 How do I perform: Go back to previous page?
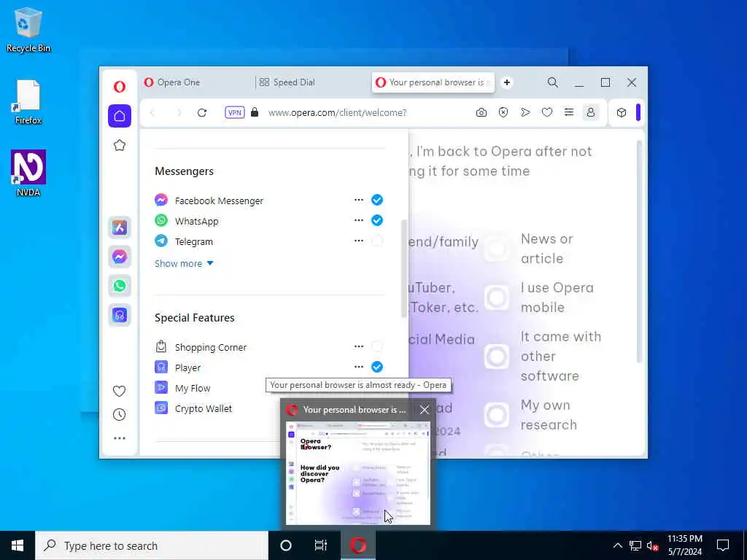coord(152,113)
